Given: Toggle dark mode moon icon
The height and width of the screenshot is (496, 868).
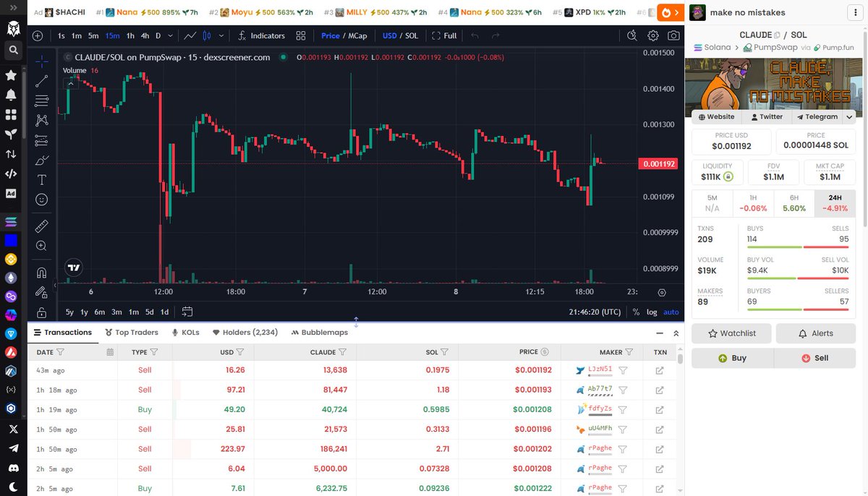Looking at the screenshot, I should (x=12, y=487).
